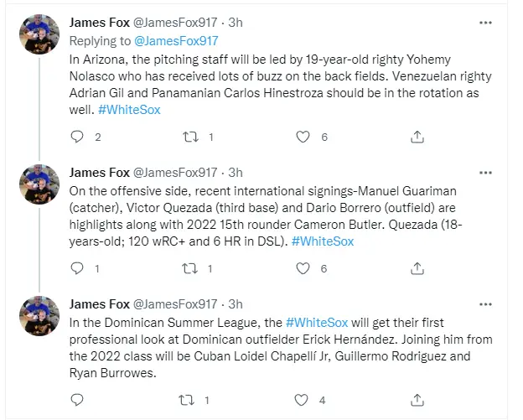Retweet the Dominican Summer League tweet

(191, 400)
